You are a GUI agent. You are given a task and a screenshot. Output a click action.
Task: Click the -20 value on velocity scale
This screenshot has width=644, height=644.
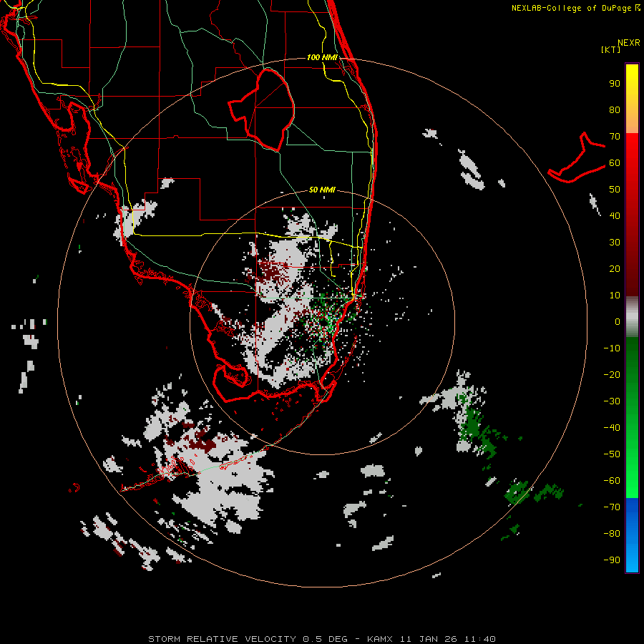(x=612, y=375)
